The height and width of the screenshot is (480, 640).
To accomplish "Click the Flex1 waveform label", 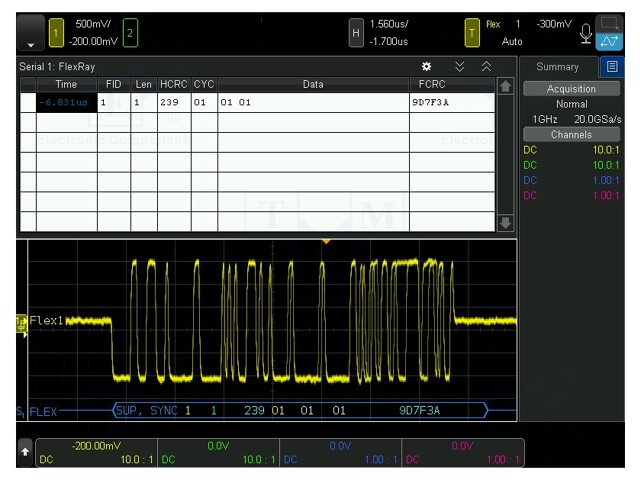I will [x=46, y=320].
